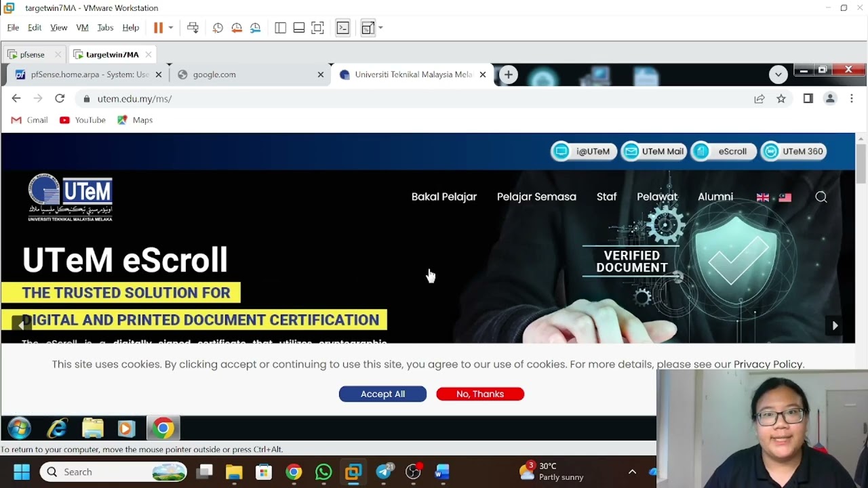Open Windows 7 Start orb in VM
The height and width of the screenshot is (488, 868).
[x=19, y=428]
